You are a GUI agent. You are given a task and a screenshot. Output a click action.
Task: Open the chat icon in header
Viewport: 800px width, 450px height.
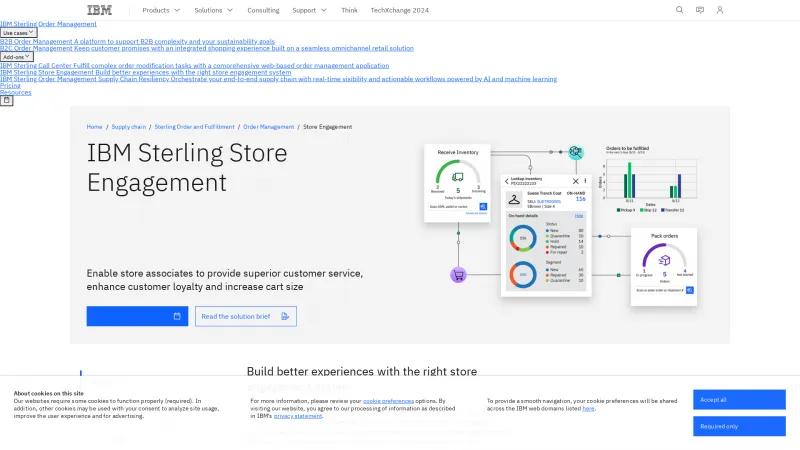pos(700,10)
